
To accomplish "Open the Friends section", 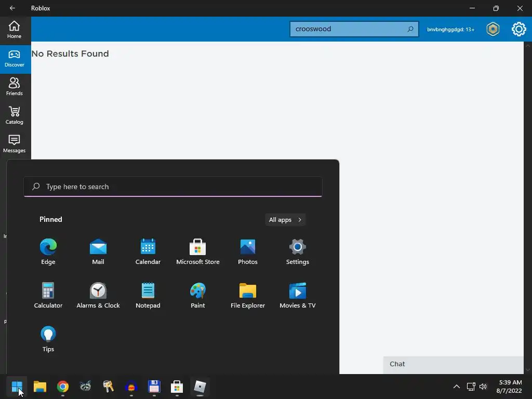I will [14, 87].
